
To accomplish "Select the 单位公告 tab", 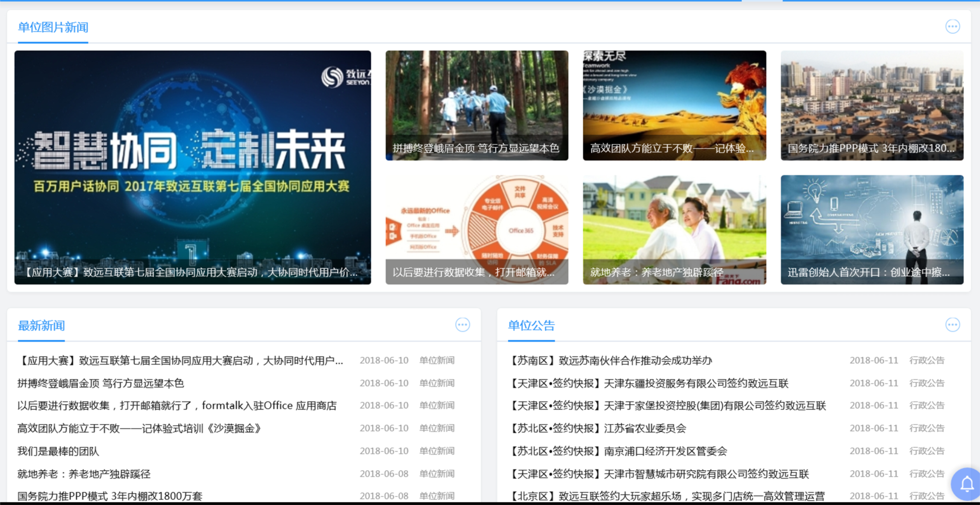I will coord(531,326).
